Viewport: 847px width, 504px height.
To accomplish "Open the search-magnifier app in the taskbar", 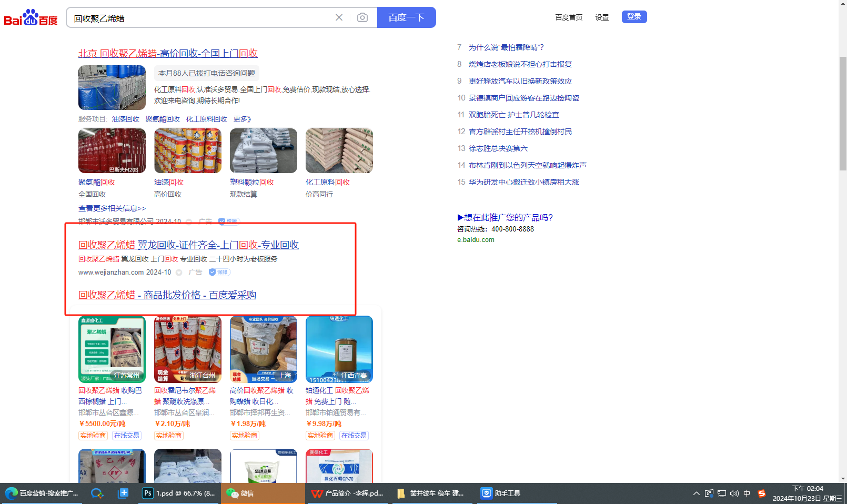I will (97, 493).
